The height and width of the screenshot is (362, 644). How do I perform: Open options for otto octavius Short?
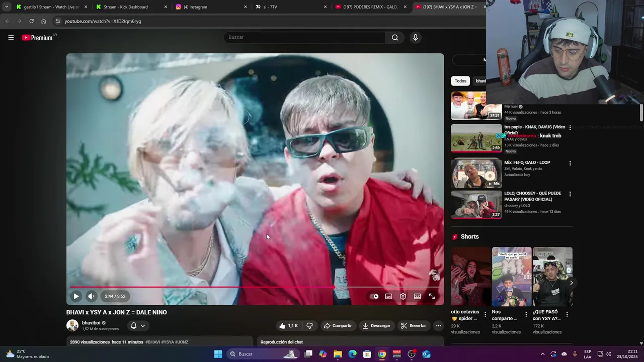click(485, 314)
